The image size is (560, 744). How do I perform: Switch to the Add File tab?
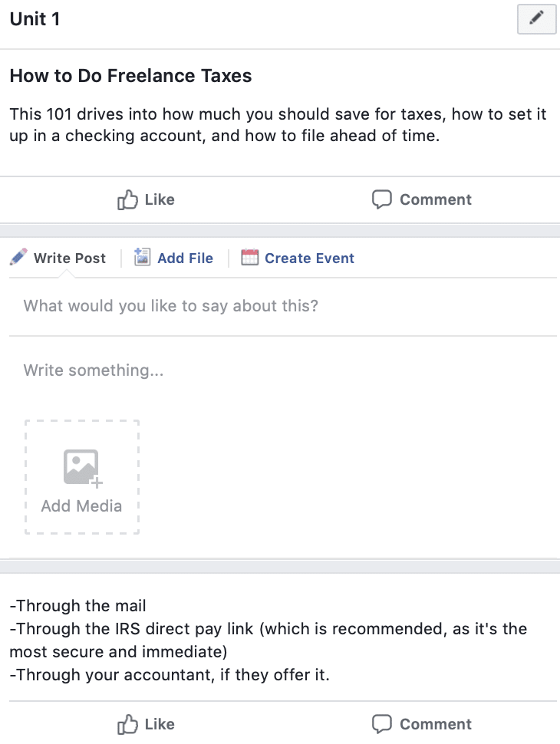coord(173,258)
